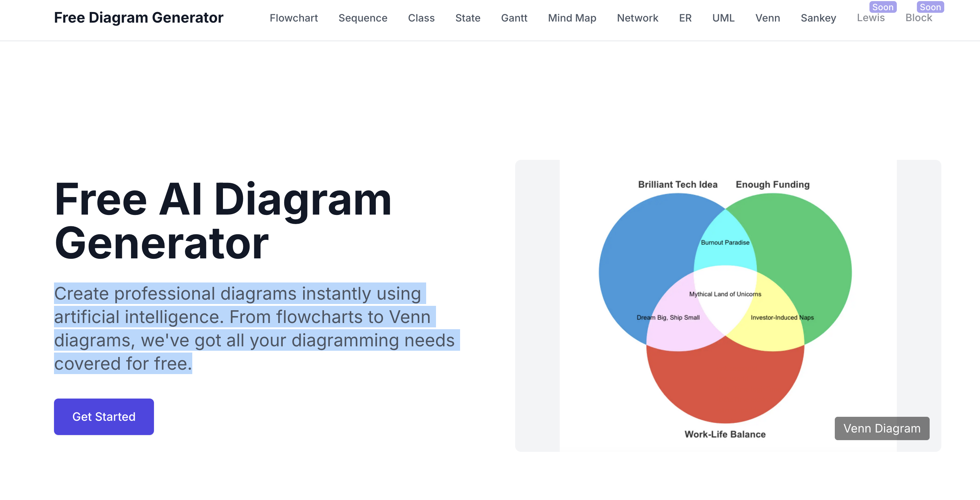Click the Get Started button
Viewport: 980px width, 500px height.
[x=104, y=417]
